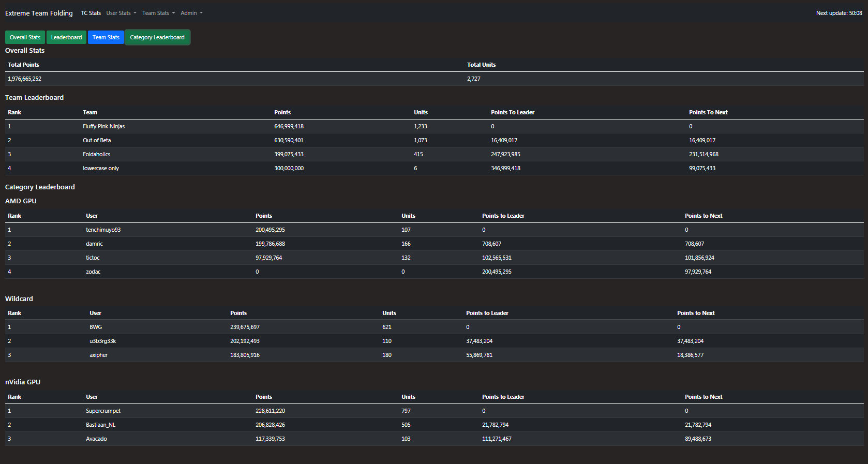Select Avacado points to next 89,488,673
Screen dimensions: 868x464
(x=698, y=439)
